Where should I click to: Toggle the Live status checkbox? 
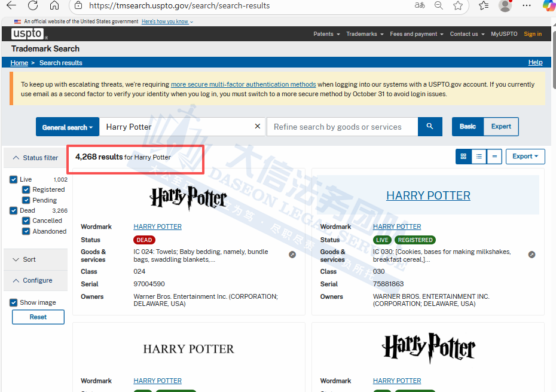point(14,179)
